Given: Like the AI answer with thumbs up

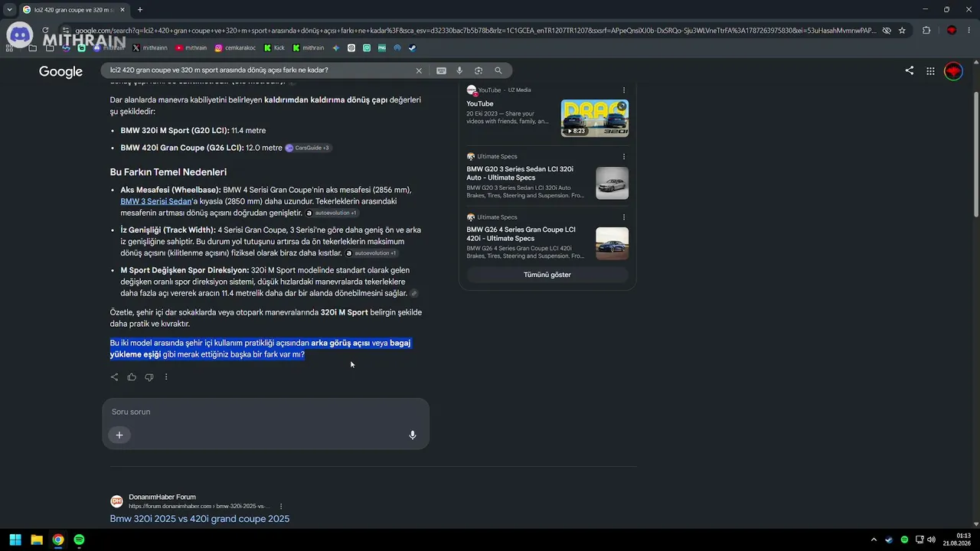Looking at the screenshot, I should click(132, 377).
